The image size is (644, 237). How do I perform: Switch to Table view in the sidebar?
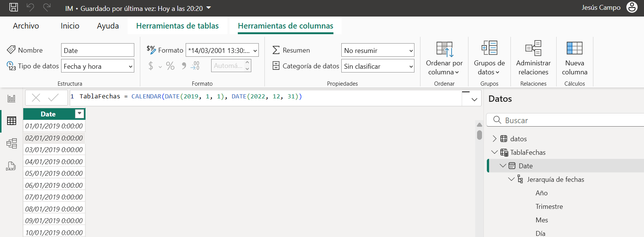coord(12,121)
